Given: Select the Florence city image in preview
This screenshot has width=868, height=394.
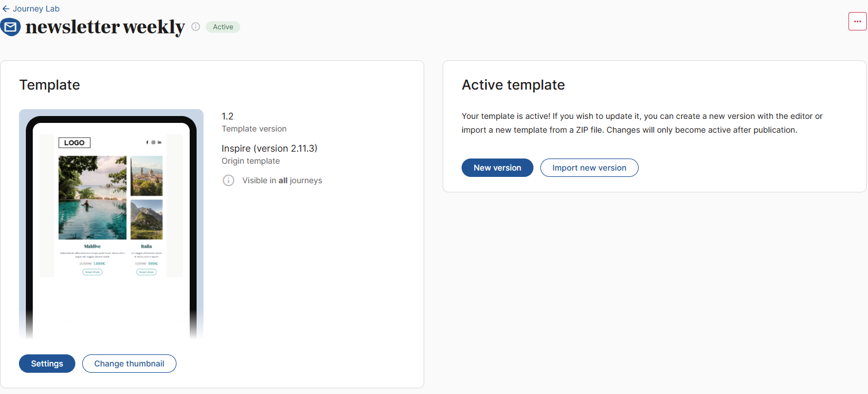Looking at the screenshot, I should [147, 176].
